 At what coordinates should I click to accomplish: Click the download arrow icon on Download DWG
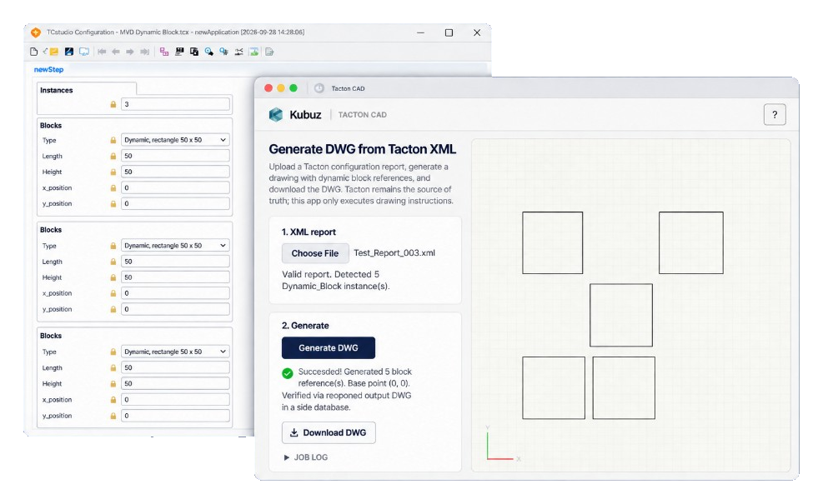click(x=294, y=432)
